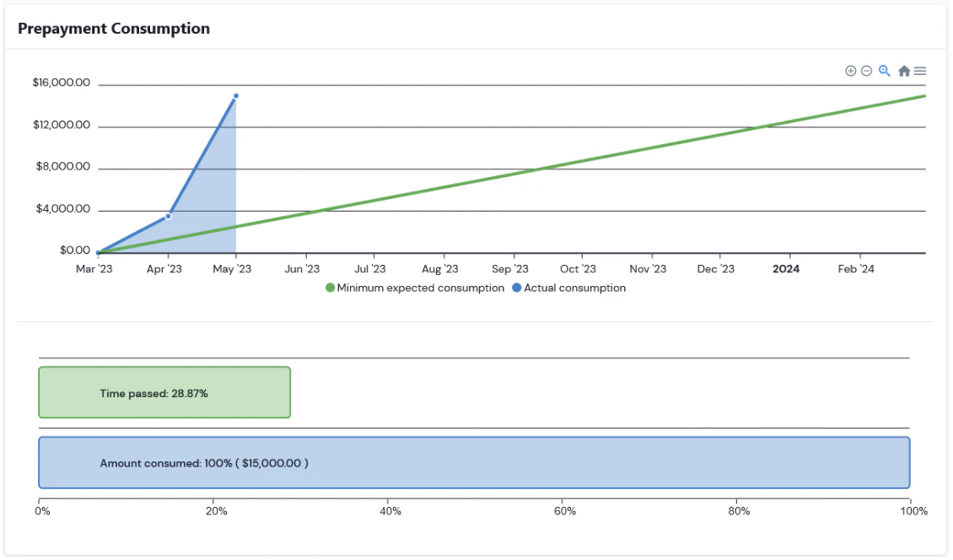This screenshot has height=560, width=953.
Task: Click the Apr '23 axis label
Action: point(164,269)
